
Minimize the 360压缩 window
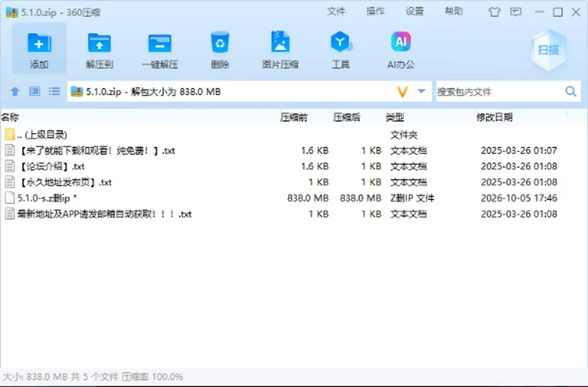point(539,12)
